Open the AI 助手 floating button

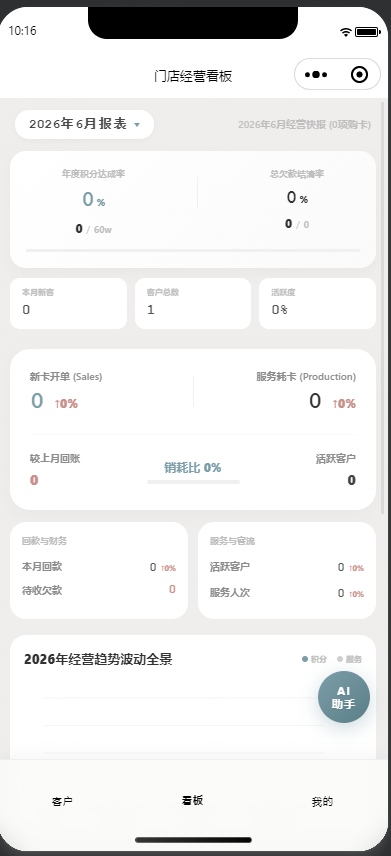(x=343, y=697)
